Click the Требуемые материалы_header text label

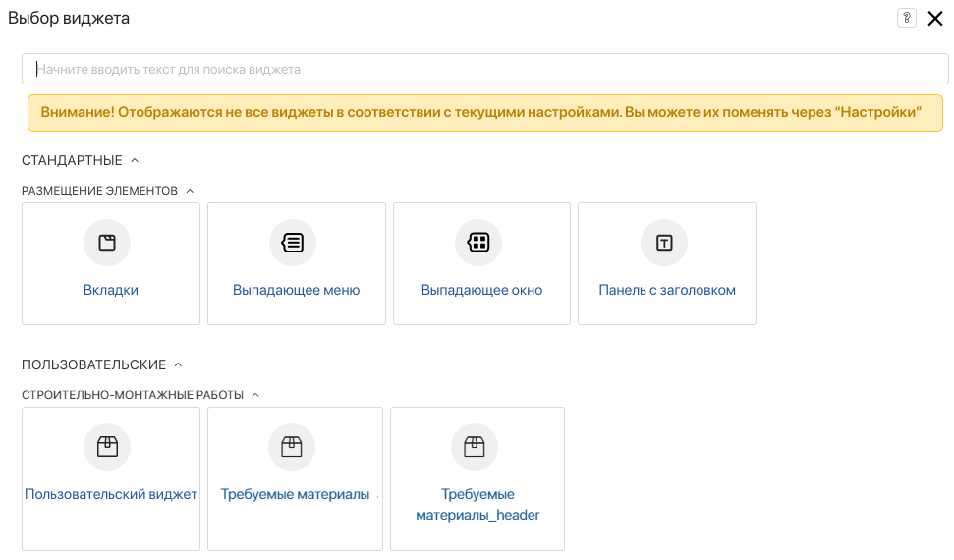477,505
